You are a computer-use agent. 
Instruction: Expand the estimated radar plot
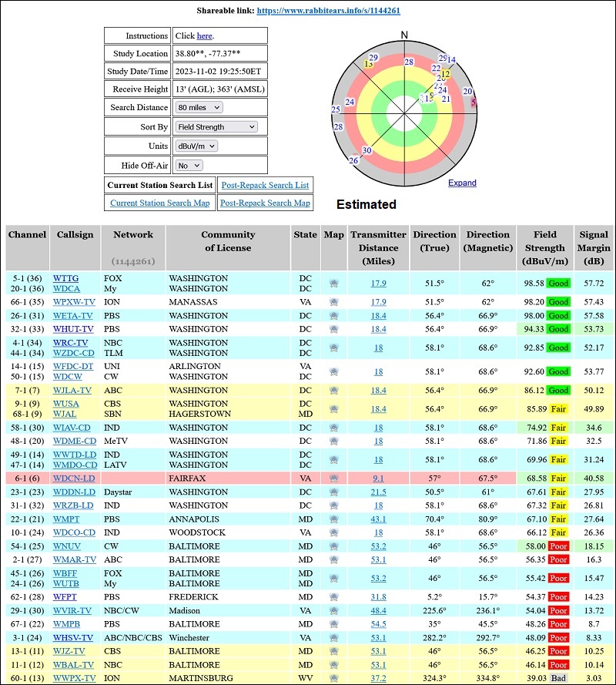pos(462,183)
